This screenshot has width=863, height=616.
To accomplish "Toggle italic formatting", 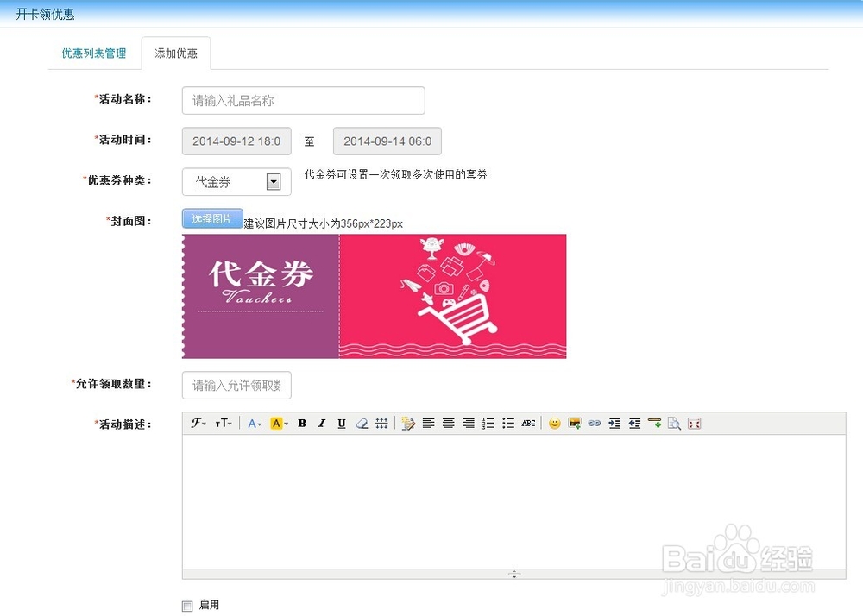I will coord(321,424).
